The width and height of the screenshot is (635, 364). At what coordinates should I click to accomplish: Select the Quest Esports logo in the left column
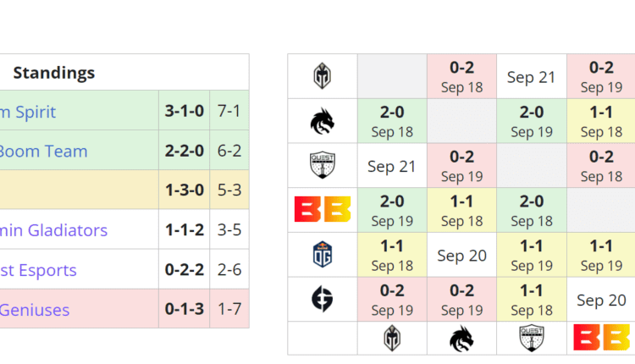click(323, 166)
